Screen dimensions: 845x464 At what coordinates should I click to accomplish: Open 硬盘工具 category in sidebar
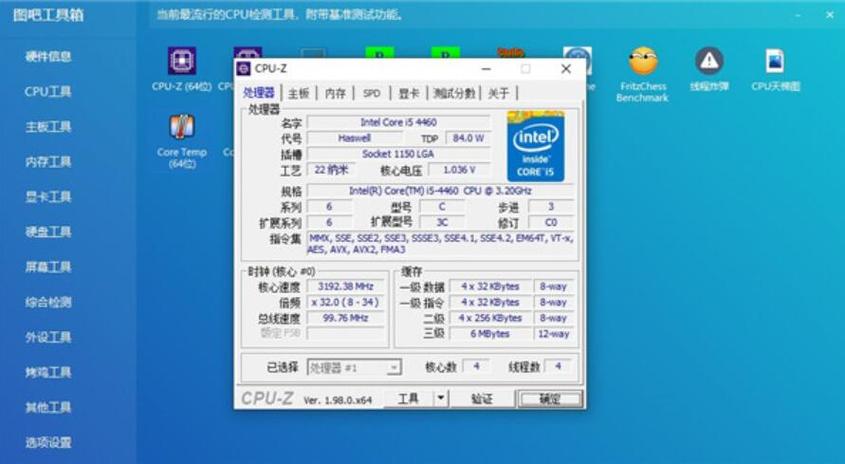(x=48, y=232)
